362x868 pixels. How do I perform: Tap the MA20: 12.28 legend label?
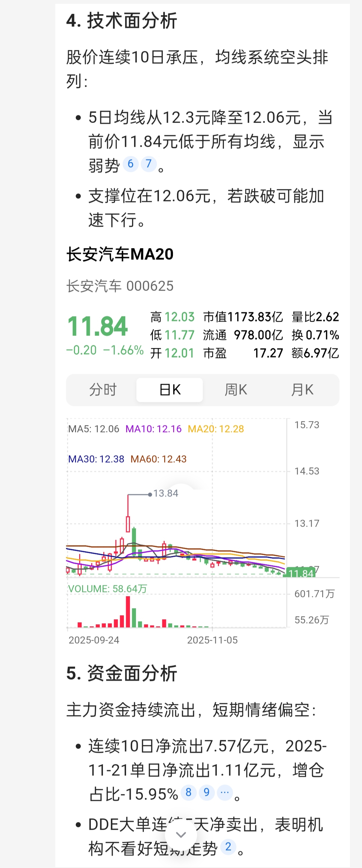coord(216,429)
